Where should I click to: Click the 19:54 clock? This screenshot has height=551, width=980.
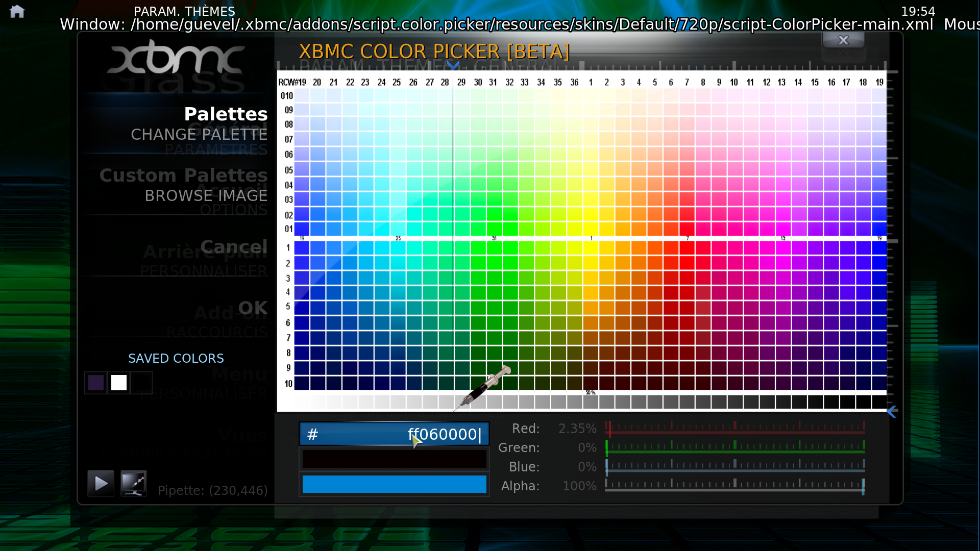918,11
